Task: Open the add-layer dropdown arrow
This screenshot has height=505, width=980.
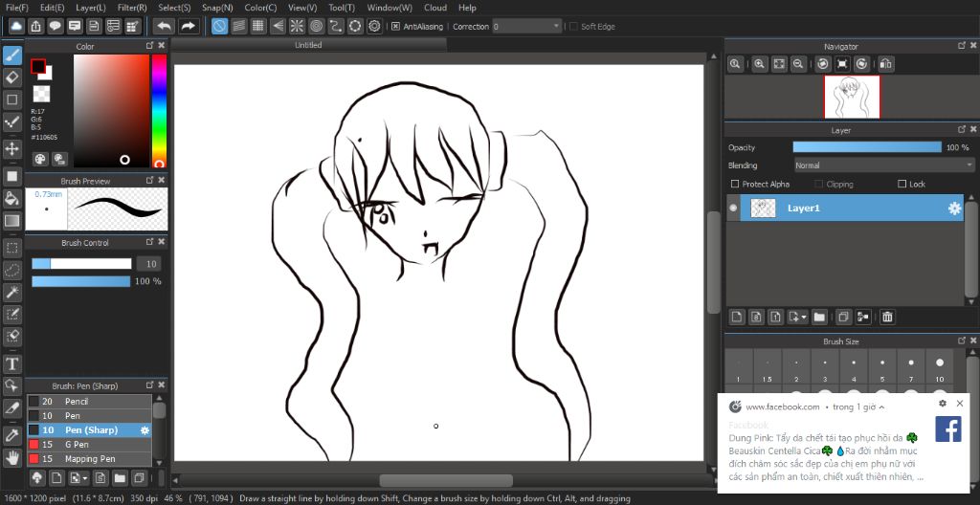Action: [804, 317]
